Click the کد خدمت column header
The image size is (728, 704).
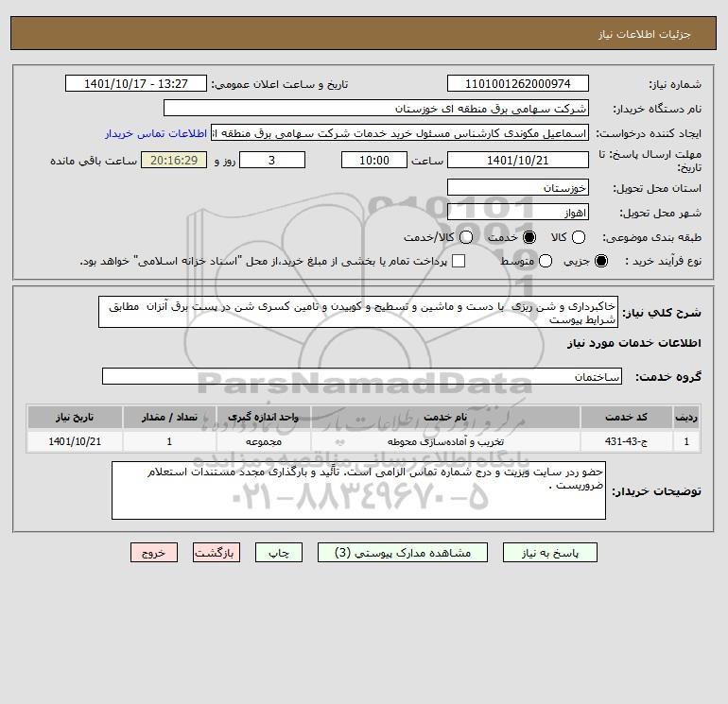(x=626, y=417)
